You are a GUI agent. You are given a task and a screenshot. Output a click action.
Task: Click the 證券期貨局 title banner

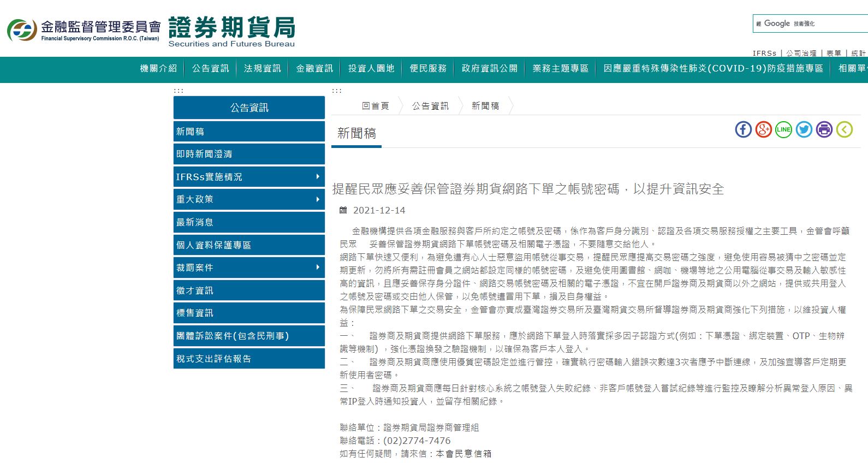tap(231, 31)
